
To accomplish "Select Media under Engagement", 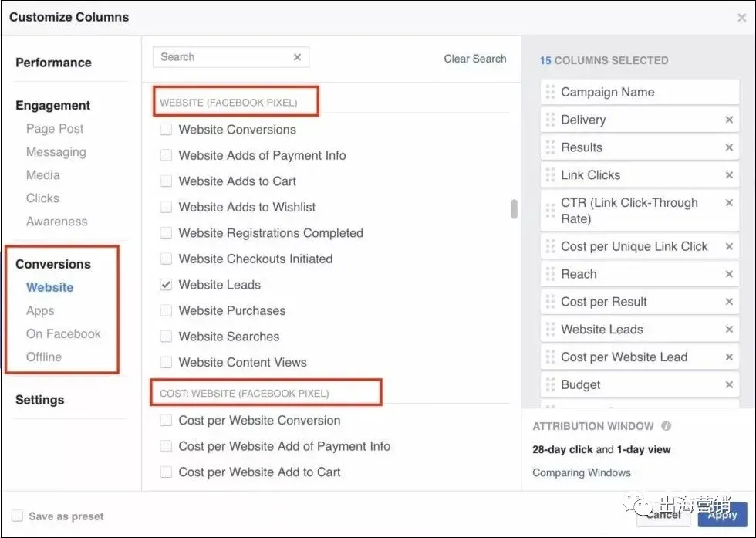I will 43,175.
